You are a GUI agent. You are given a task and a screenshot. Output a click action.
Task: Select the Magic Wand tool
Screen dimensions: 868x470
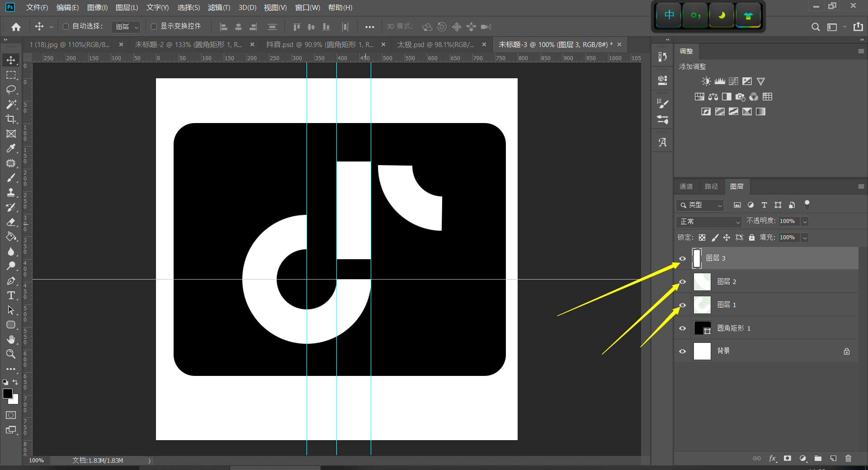11,104
